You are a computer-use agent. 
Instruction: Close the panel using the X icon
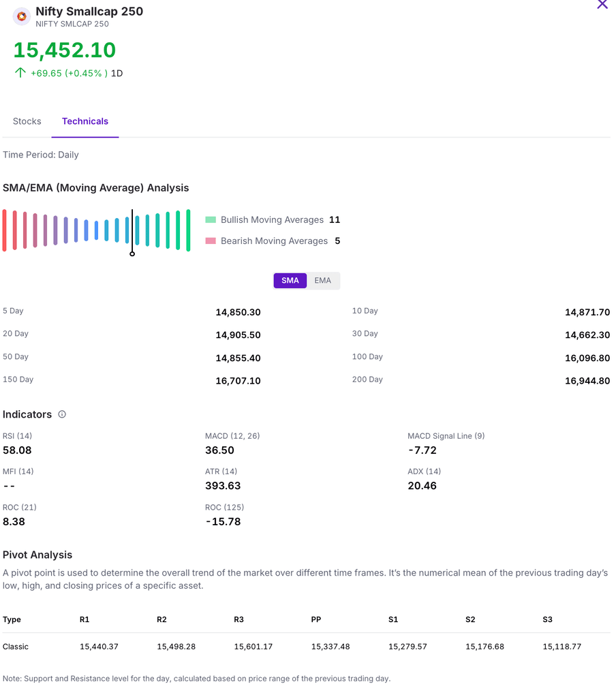tap(602, 5)
